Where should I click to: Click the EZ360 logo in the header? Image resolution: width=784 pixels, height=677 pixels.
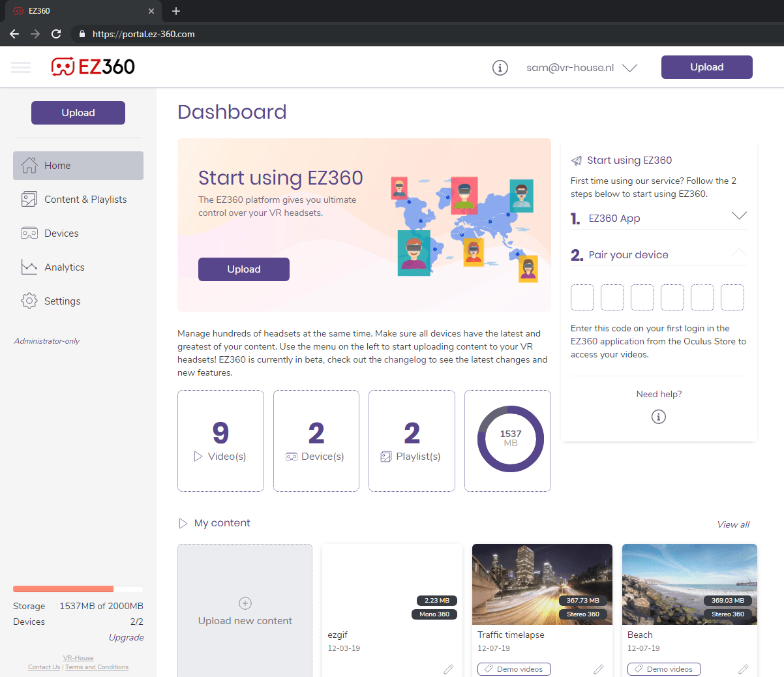[x=93, y=67]
